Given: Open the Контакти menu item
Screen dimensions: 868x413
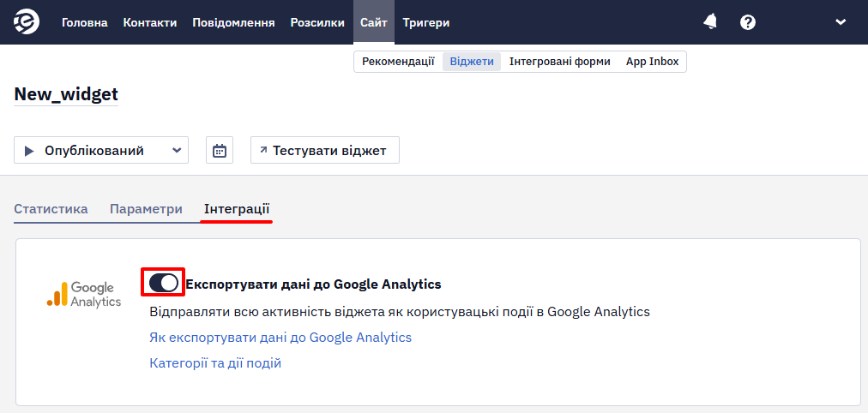Looking at the screenshot, I should coord(150,22).
